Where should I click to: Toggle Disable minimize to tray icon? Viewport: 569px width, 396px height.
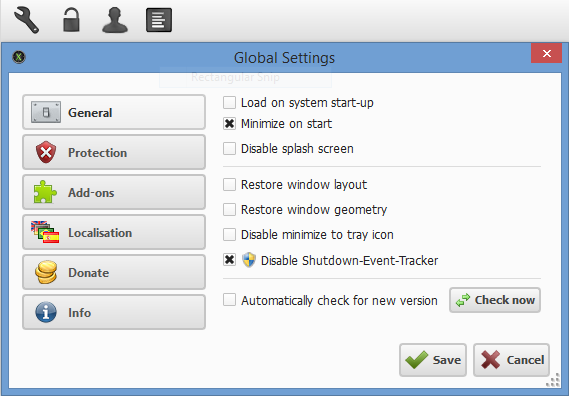coord(229,234)
